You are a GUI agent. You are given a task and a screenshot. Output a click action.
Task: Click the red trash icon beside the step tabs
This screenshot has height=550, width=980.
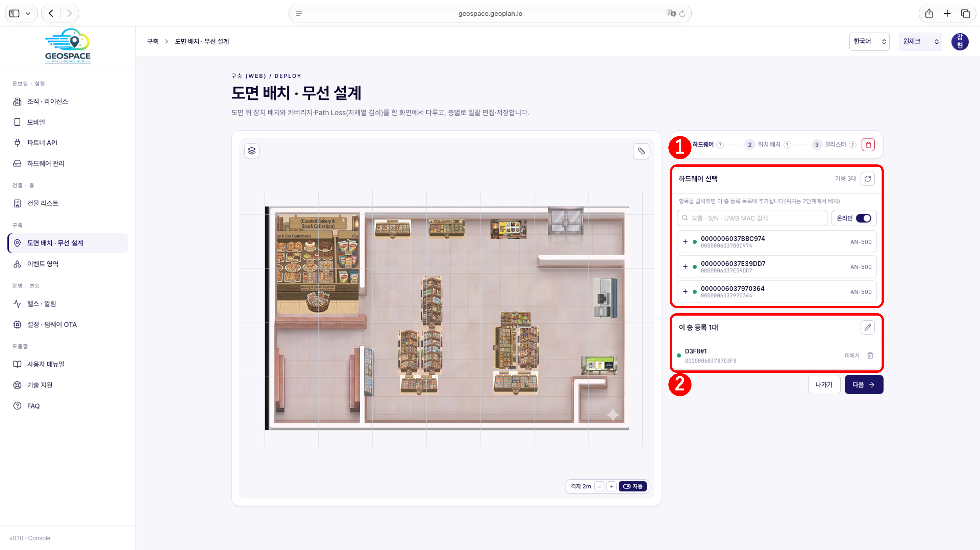click(x=868, y=144)
